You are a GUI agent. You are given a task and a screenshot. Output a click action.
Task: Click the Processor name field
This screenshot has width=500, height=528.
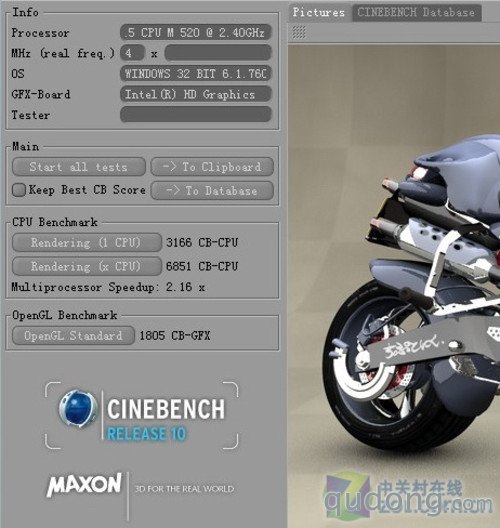(196, 33)
